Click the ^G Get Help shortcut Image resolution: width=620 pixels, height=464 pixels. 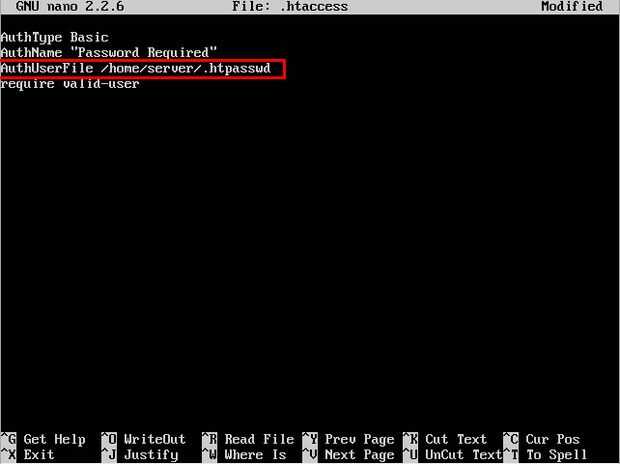43,439
